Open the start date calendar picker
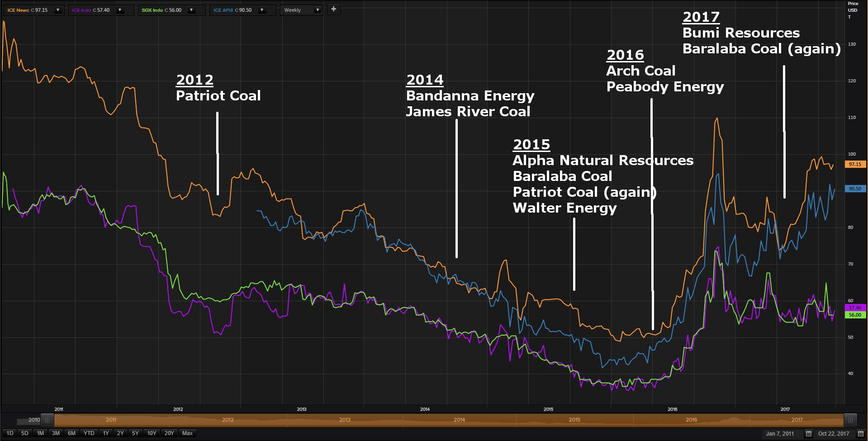The width and height of the screenshot is (868, 441). pyautogui.click(x=809, y=433)
